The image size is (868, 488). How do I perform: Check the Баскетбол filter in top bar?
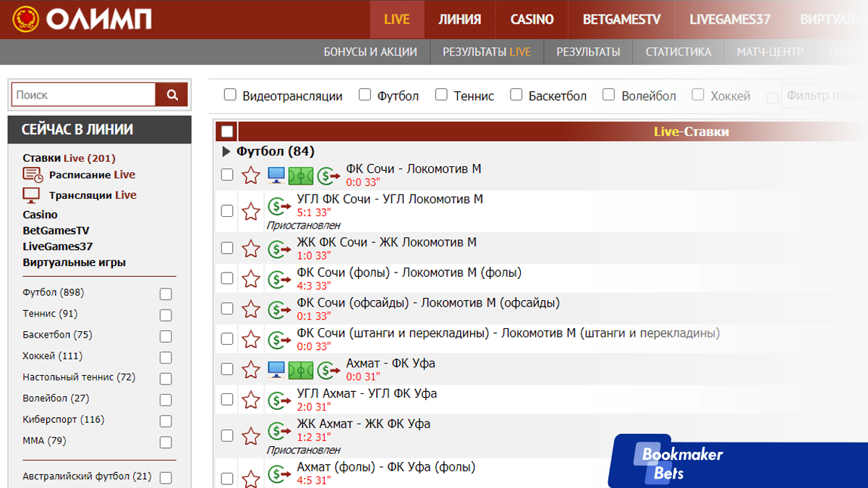[x=516, y=95]
